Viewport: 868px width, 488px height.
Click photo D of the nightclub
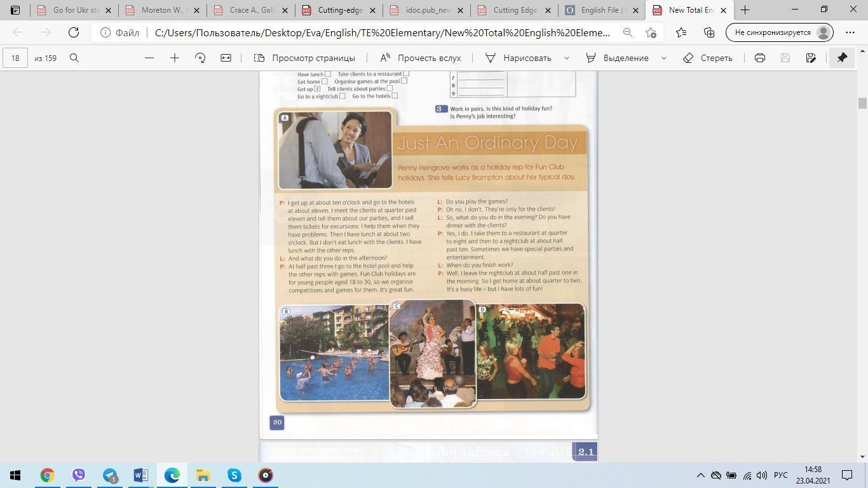(531, 351)
